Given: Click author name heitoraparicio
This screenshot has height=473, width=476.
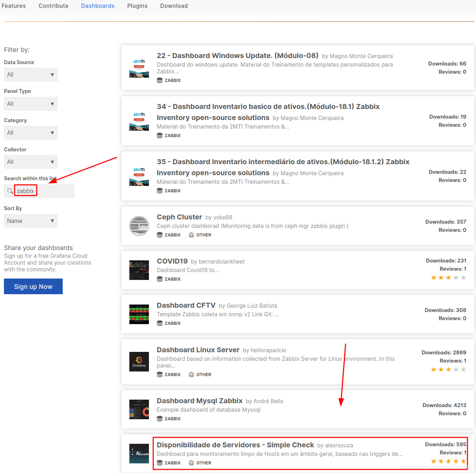Looking at the screenshot, I should 268,350.
